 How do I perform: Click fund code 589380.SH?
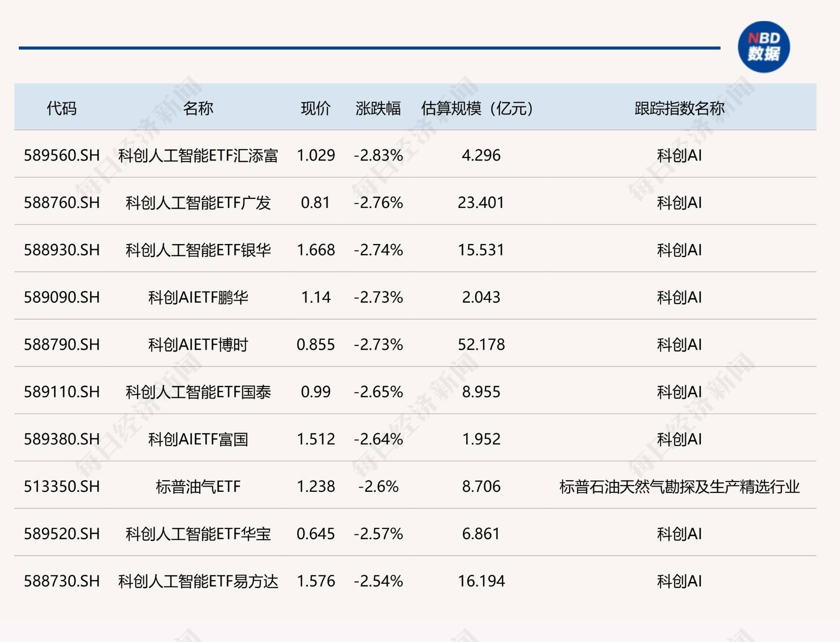62,439
